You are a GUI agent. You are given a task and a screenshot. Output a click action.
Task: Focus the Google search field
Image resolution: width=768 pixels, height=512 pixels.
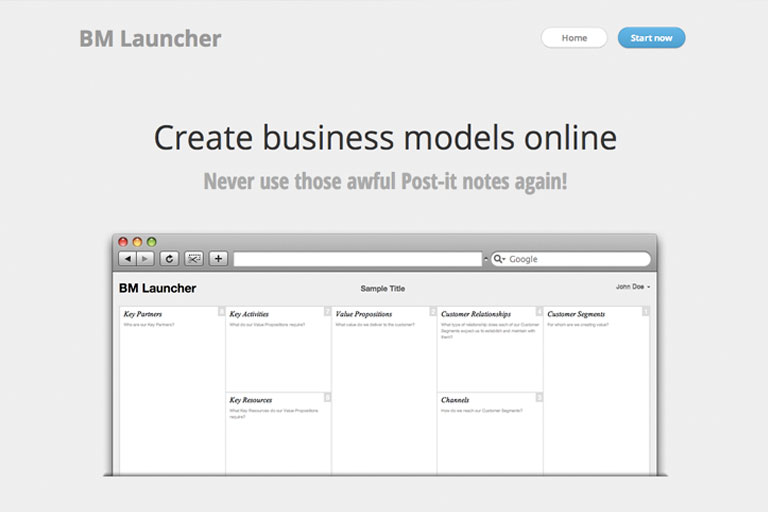[575, 259]
